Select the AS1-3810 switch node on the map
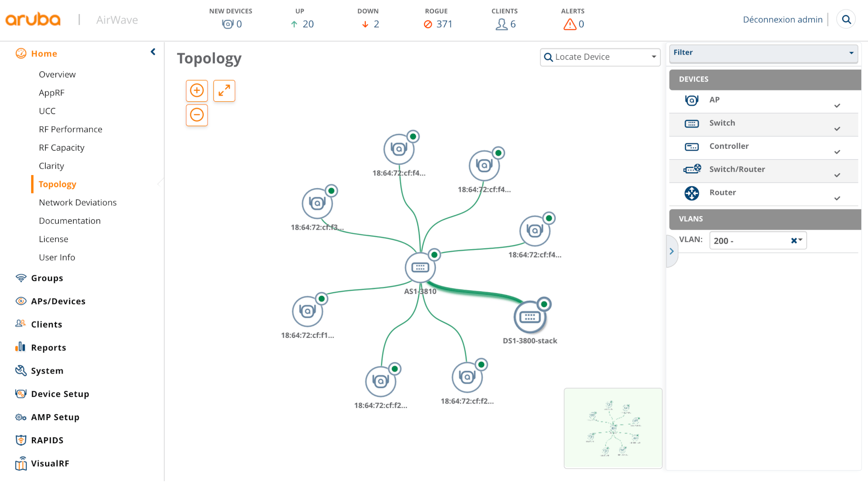The height and width of the screenshot is (483, 868). [x=420, y=267]
